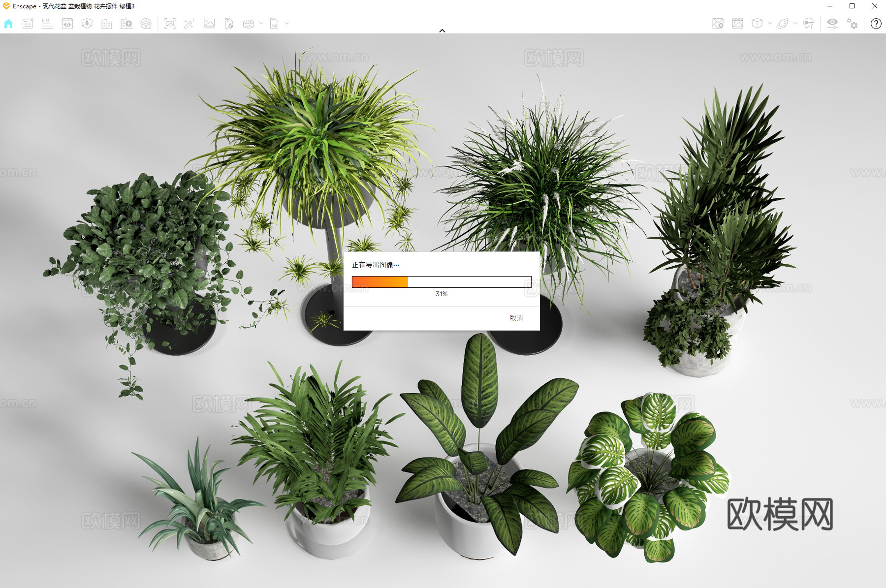Screen dimensions: 886x588
Task: Toggle the minimap location icon
Action: [718, 24]
